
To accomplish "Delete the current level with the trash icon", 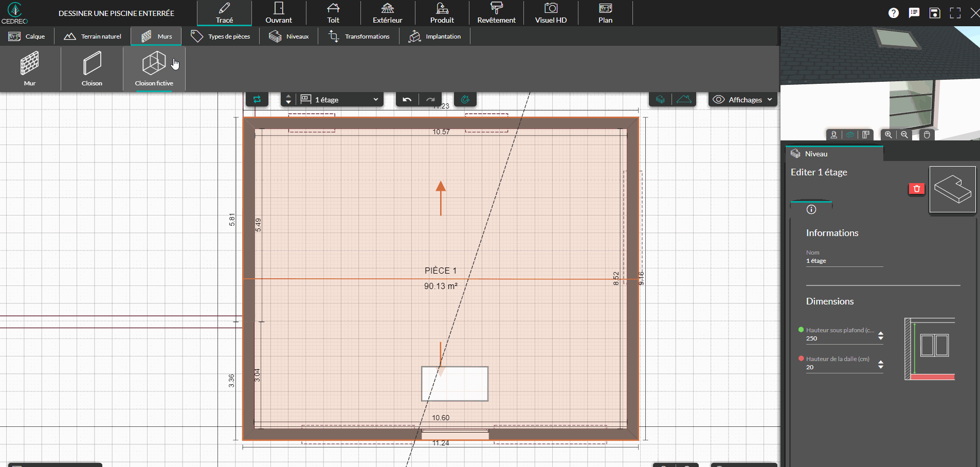I will (x=917, y=189).
